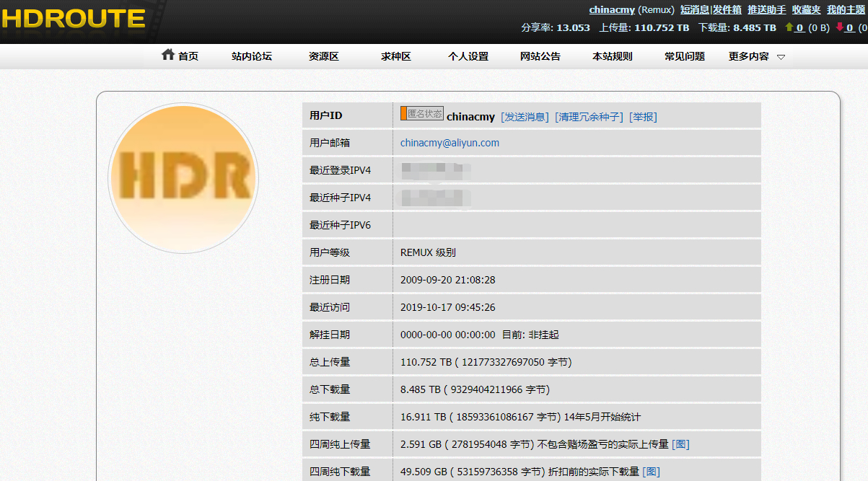
Task: Click the chinacmy@aliyun.com email link
Action: tap(450, 143)
